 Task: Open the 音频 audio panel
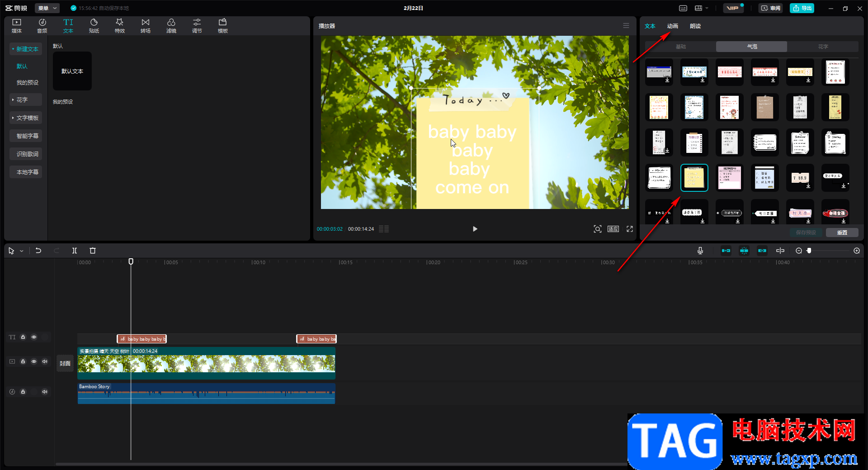pyautogui.click(x=42, y=26)
